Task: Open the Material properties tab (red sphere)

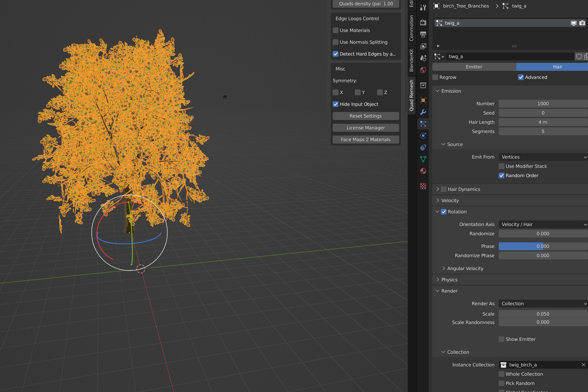Action: click(x=423, y=171)
